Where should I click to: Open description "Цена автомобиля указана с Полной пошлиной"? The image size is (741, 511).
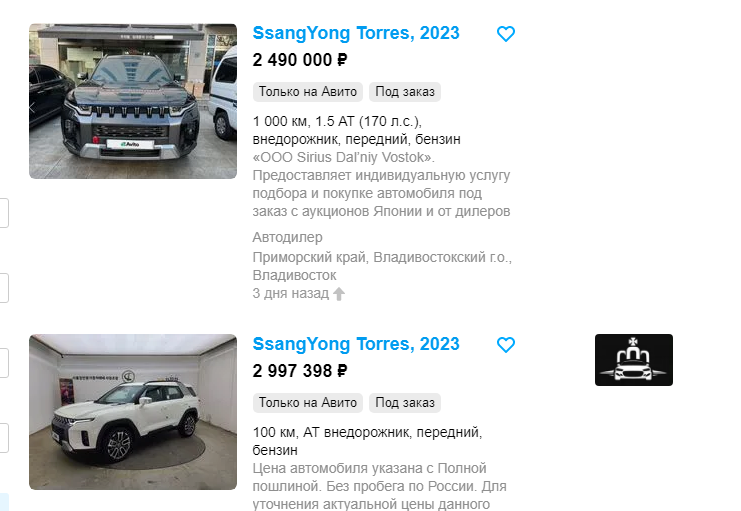point(379,486)
